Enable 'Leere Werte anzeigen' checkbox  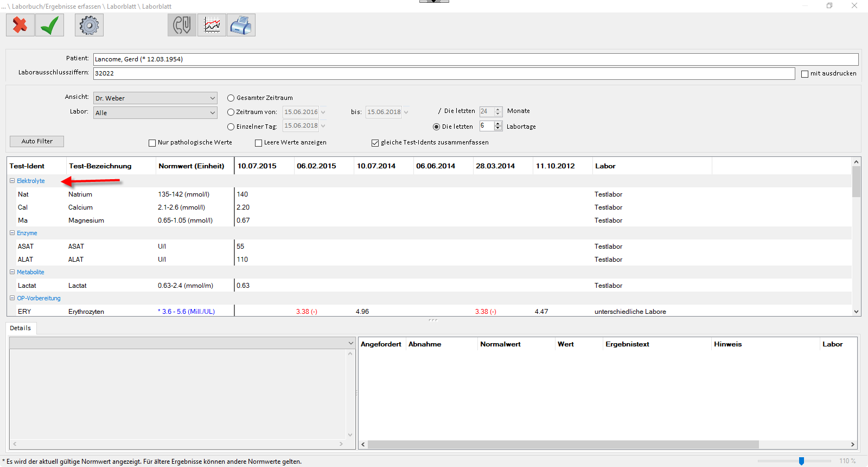[x=258, y=143]
